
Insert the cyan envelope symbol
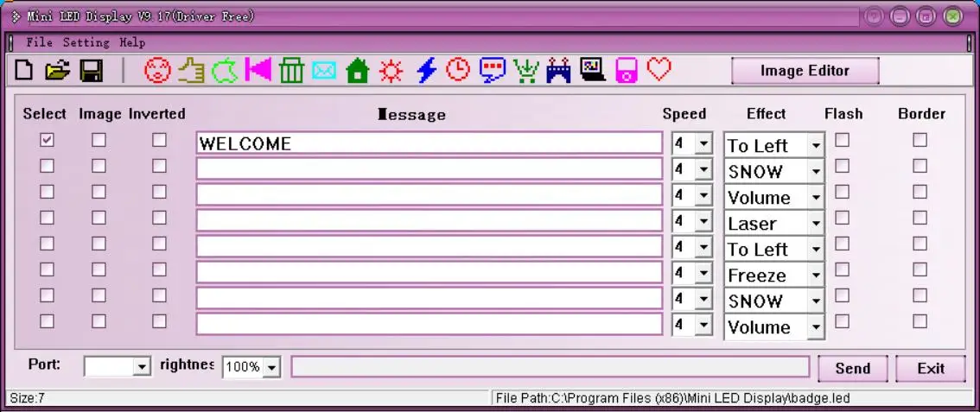(324, 71)
